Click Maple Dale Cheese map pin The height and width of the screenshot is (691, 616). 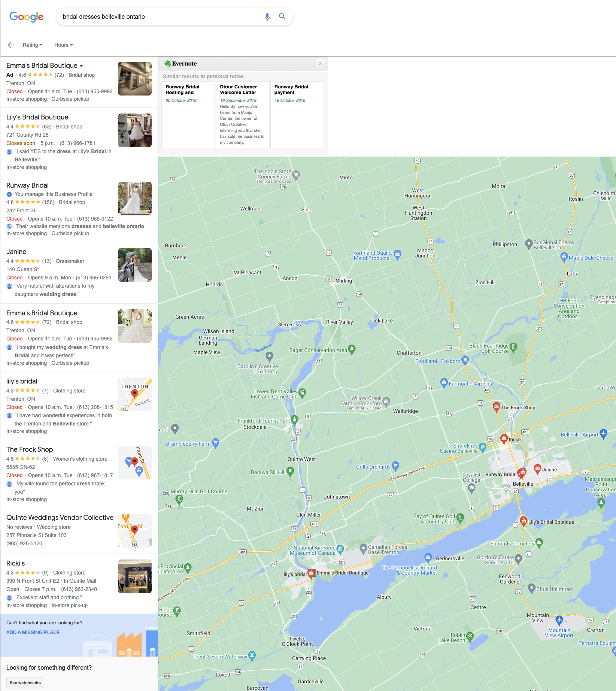point(564,257)
